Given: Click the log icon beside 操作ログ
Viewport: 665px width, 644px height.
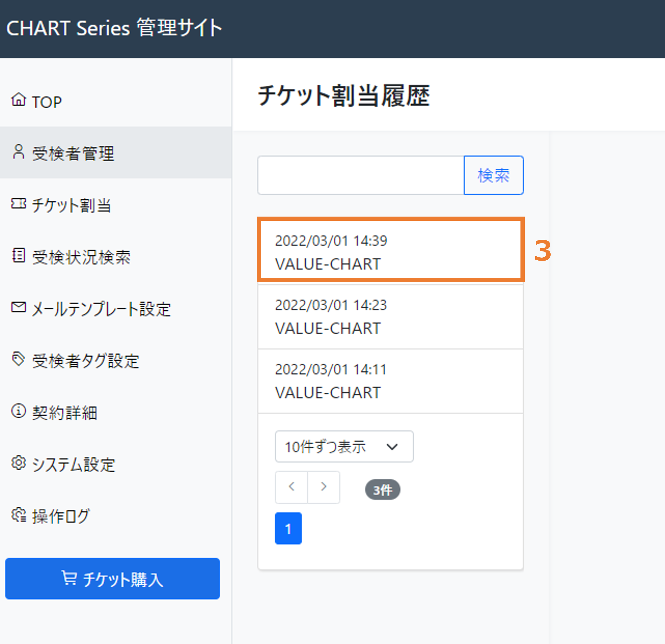Looking at the screenshot, I should [x=18, y=515].
